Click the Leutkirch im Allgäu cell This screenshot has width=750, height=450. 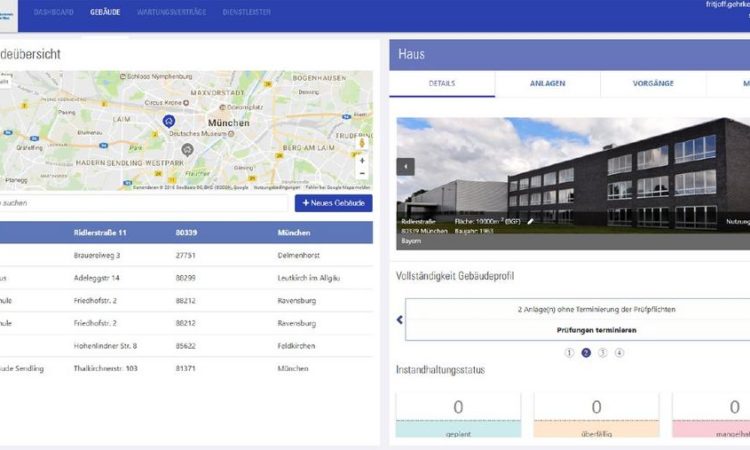tap(309, 278)
